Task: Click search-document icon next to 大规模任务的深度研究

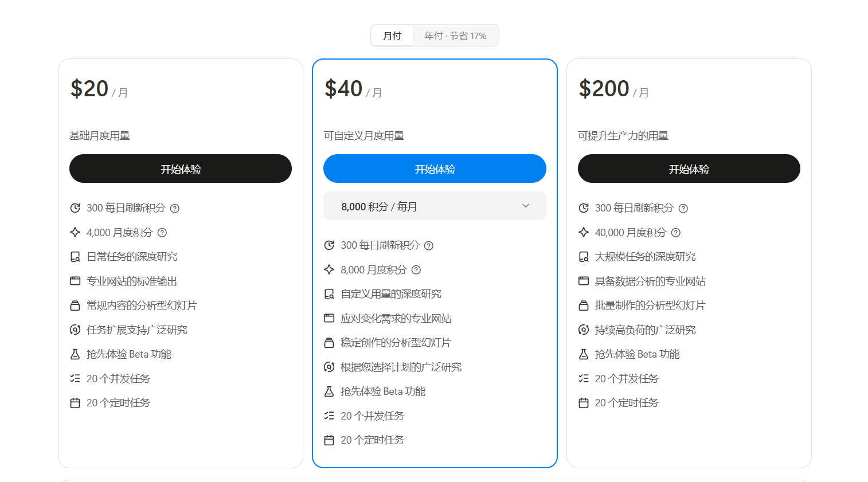Action: (584, 257)
